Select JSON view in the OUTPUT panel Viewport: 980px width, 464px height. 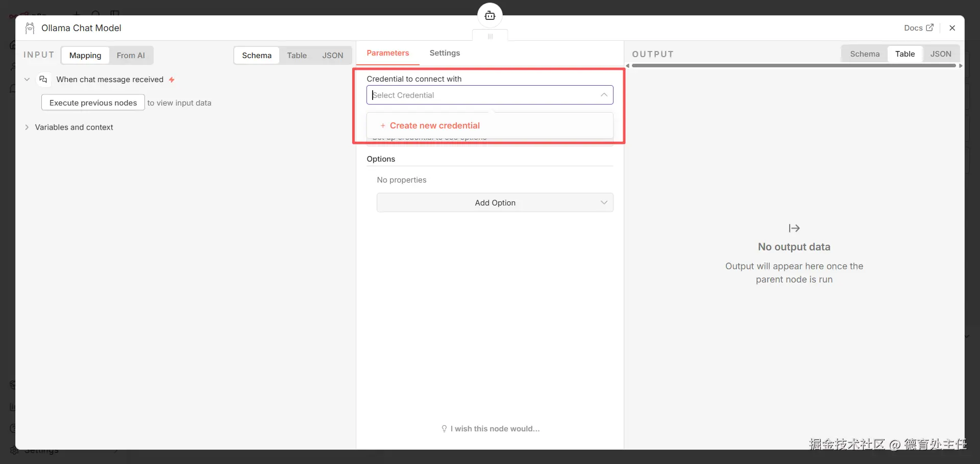coord(941,54)
